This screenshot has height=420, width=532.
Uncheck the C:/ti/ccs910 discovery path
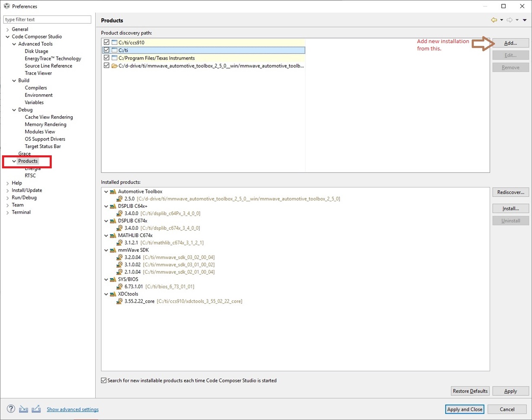[x=106, y=42]
